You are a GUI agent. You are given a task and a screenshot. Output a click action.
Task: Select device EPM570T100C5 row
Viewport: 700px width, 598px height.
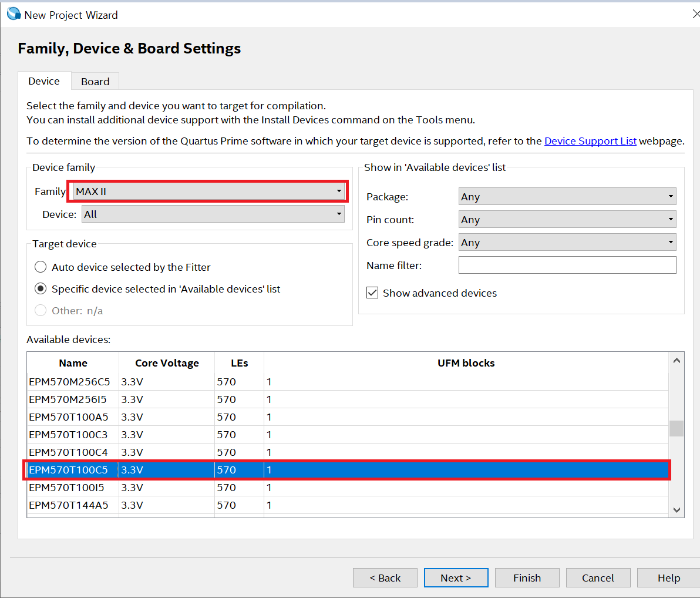pos(348,470)
